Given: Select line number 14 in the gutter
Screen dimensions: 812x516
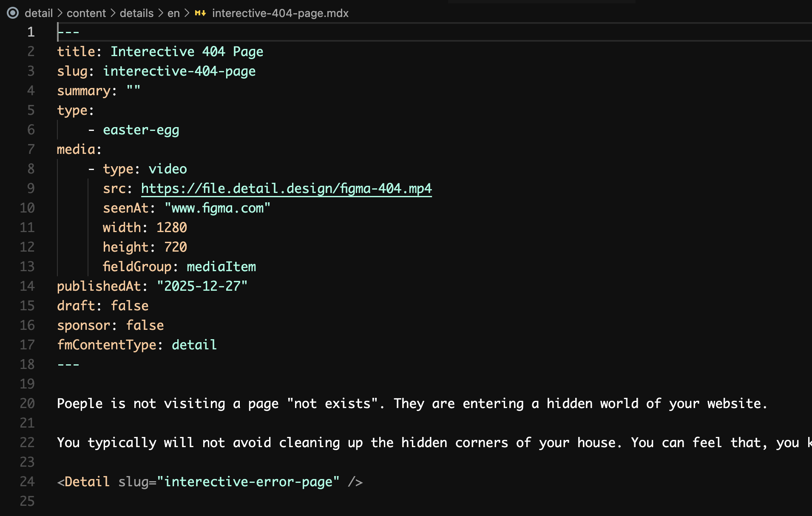Looking at the screenshot, I should click(27, 286).
